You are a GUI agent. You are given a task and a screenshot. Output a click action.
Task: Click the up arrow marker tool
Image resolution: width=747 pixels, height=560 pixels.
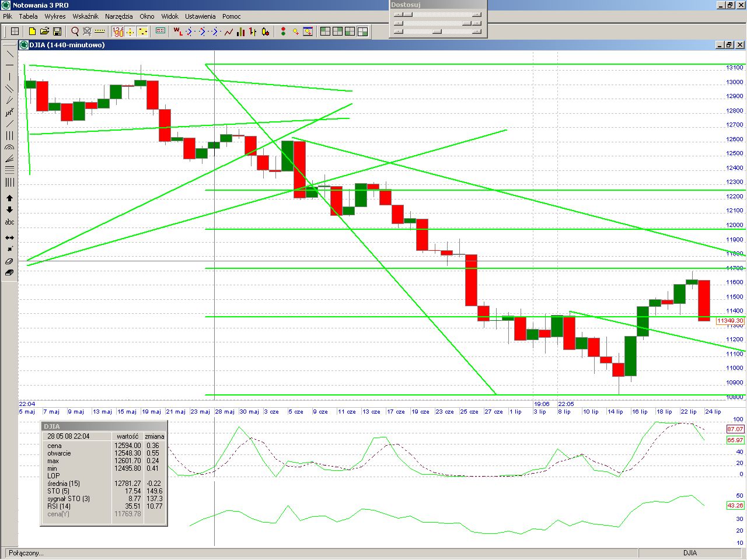pyautogui.click(x=10, y=198)
